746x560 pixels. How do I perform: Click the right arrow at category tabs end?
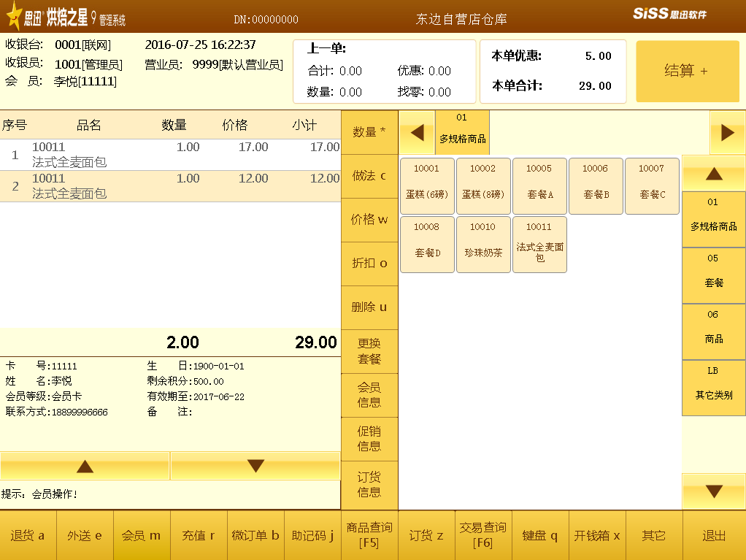coord(727,133)
